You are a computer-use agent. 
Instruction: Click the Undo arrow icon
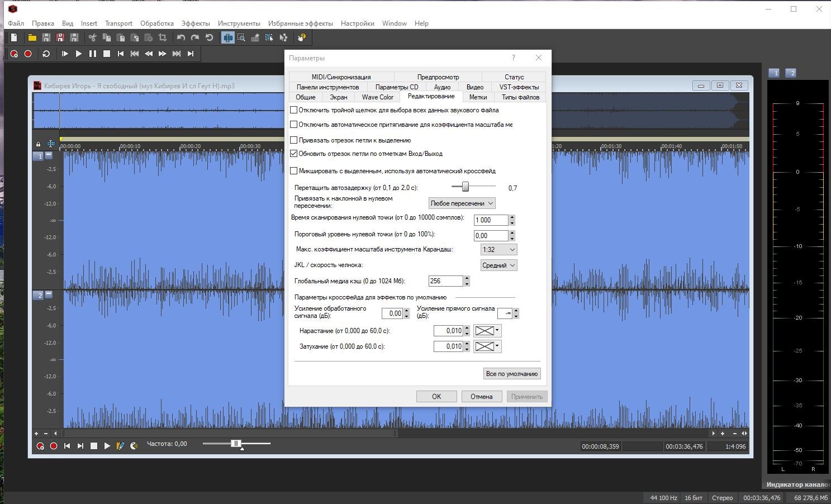click(181, 37)
